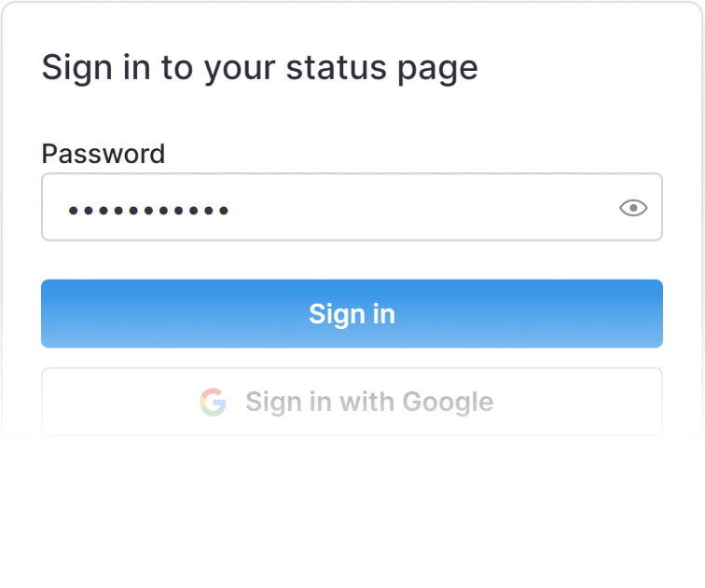Choose Sign in with Google
705x588 pixels.
point(352,402)
